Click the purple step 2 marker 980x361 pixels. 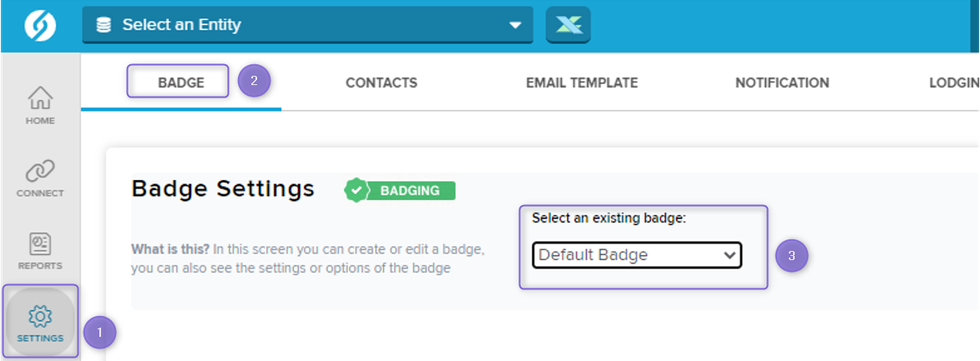(x=254, y=82)
